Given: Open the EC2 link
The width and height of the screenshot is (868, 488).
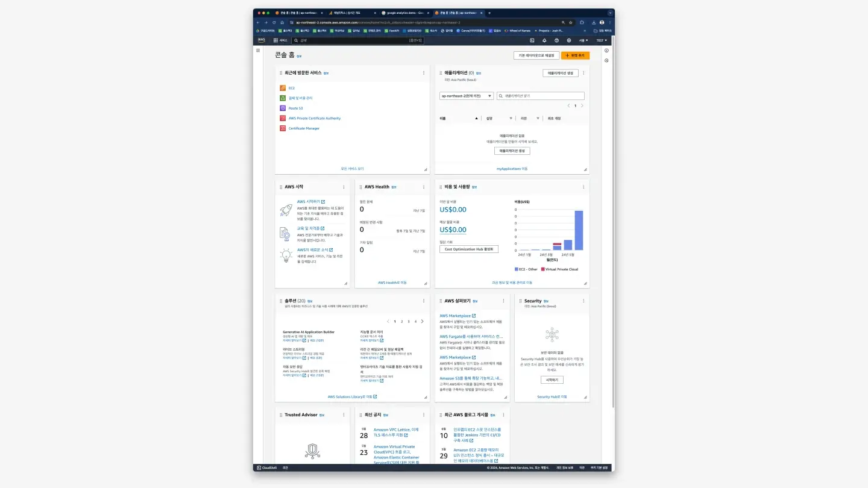Looking at the screenshot, I should [292, 88].
